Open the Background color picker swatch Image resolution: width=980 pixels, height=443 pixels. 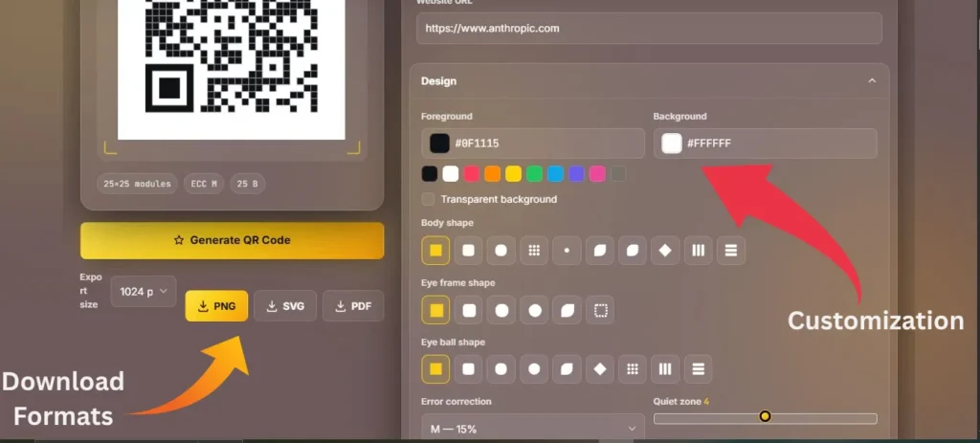point(672,144)
